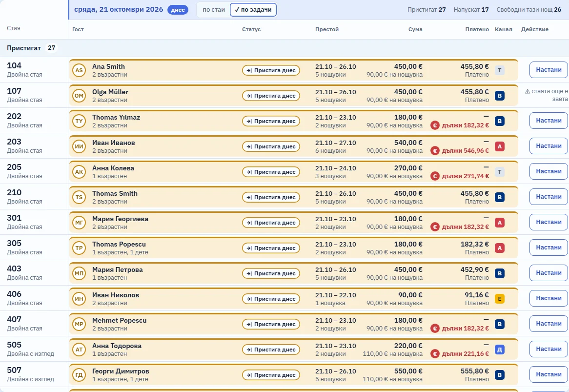This screenshot has height=392, width=569.
Task: Click channel badge T for Анна Колева
Action: pyautogui.click(x=499, y=172)
